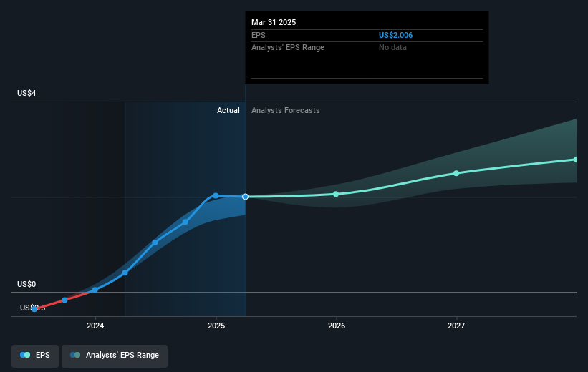Select the highlighted Mar 31 2025 data point
The image size is (588, 372).
click(245, 197)
